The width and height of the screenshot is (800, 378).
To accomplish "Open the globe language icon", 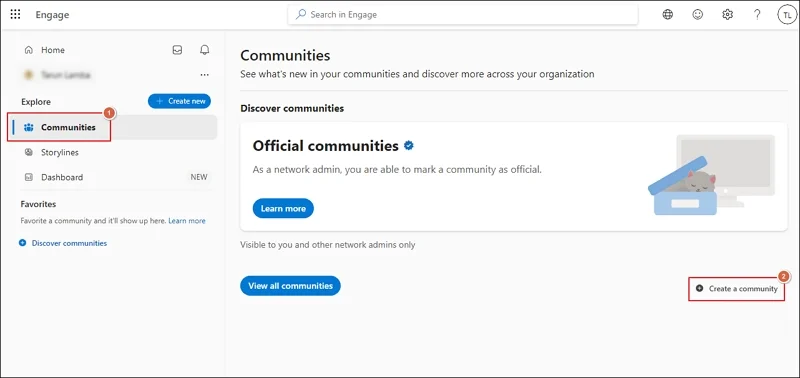I will (x=667, y=15).
